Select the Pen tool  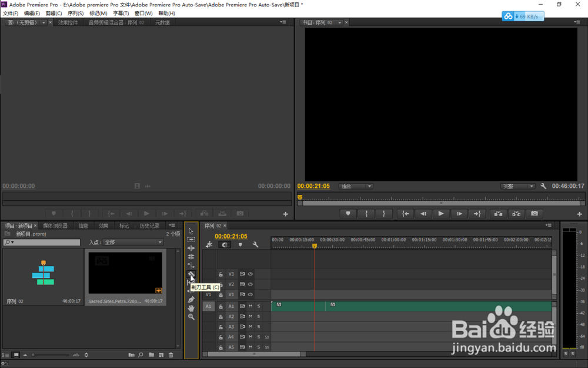coord(191,300)
